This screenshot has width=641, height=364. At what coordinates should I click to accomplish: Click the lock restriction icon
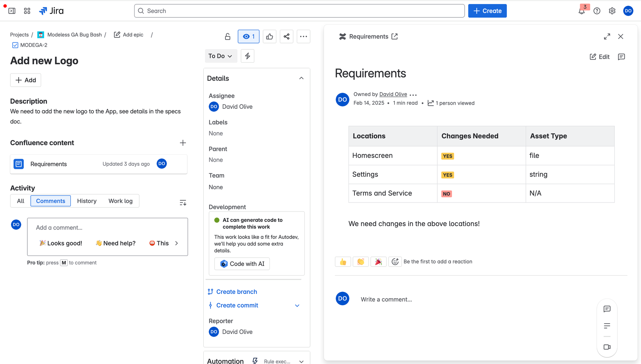227,36
